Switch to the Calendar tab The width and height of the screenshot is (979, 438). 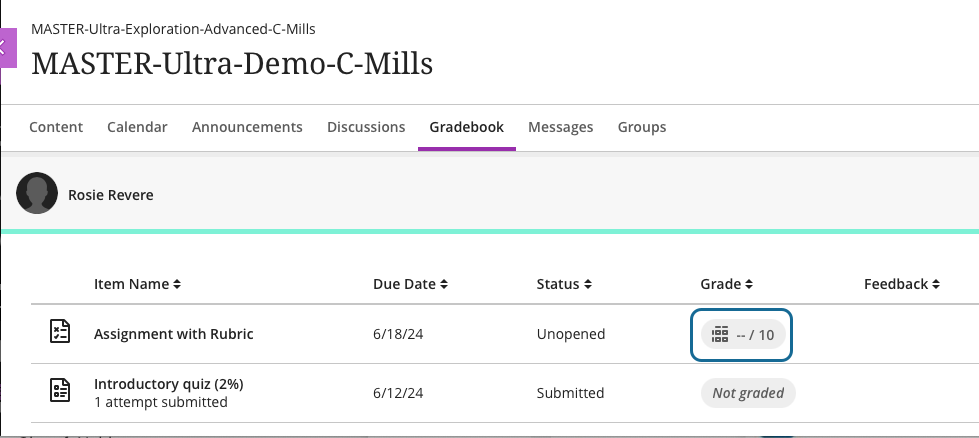[x=137, y=127]
